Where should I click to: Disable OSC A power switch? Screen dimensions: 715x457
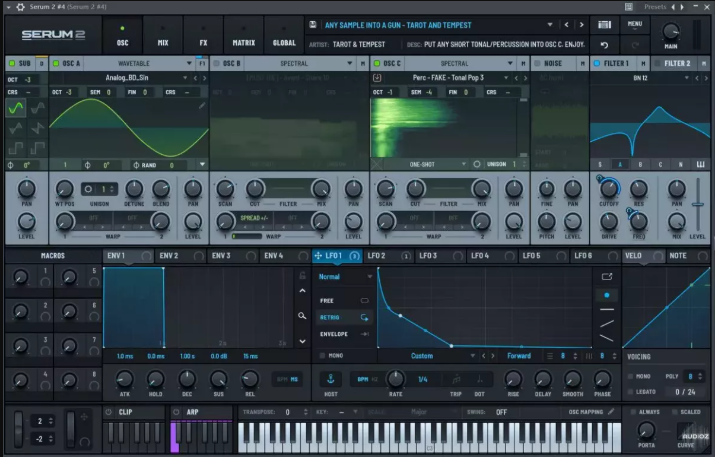point(56,63)
